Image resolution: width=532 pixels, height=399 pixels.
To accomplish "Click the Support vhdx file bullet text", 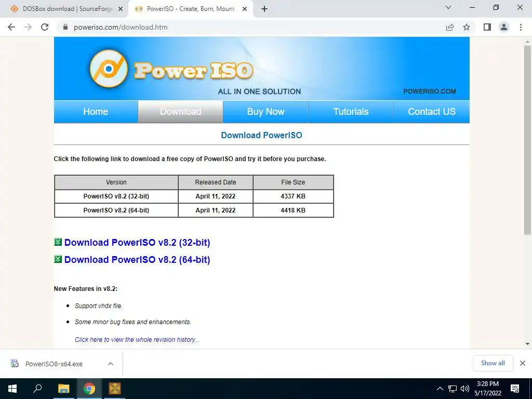I will (x=99, y=305).
